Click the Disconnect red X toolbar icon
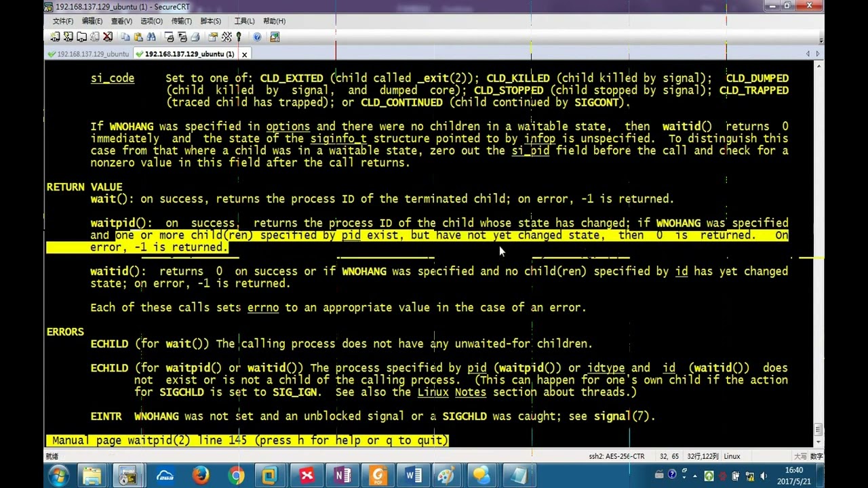Screen dimensions: 868x488 (108, 37)
